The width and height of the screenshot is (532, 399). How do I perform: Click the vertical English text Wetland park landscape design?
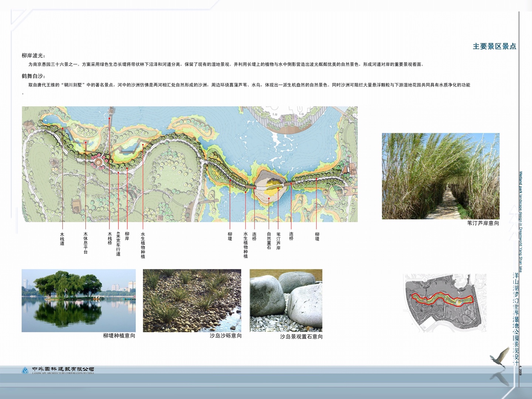521,222
